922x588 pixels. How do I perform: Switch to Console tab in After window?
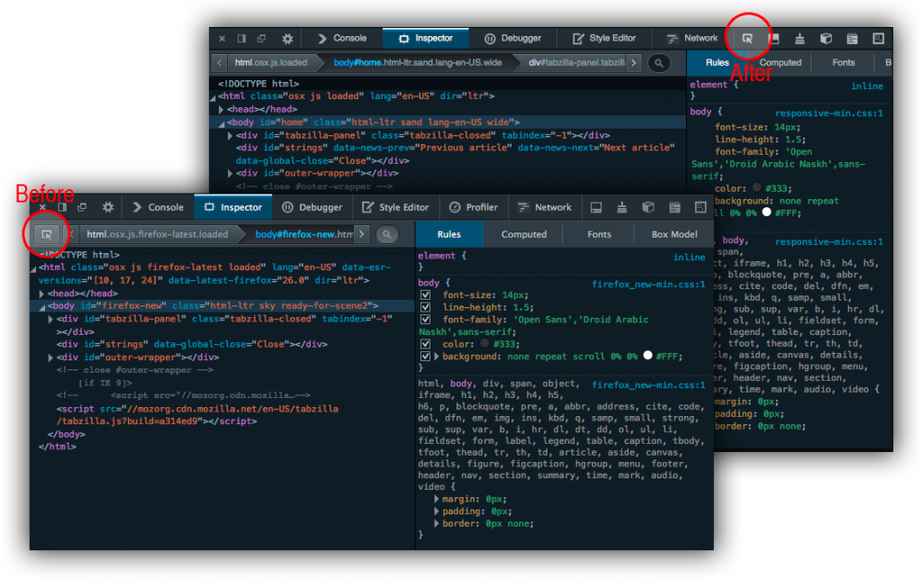coord(341,39)
